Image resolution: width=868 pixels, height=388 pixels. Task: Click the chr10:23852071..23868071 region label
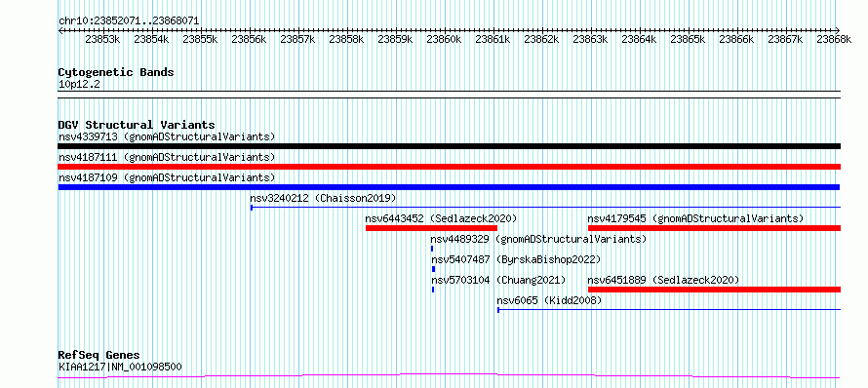(x=129, y=21)
